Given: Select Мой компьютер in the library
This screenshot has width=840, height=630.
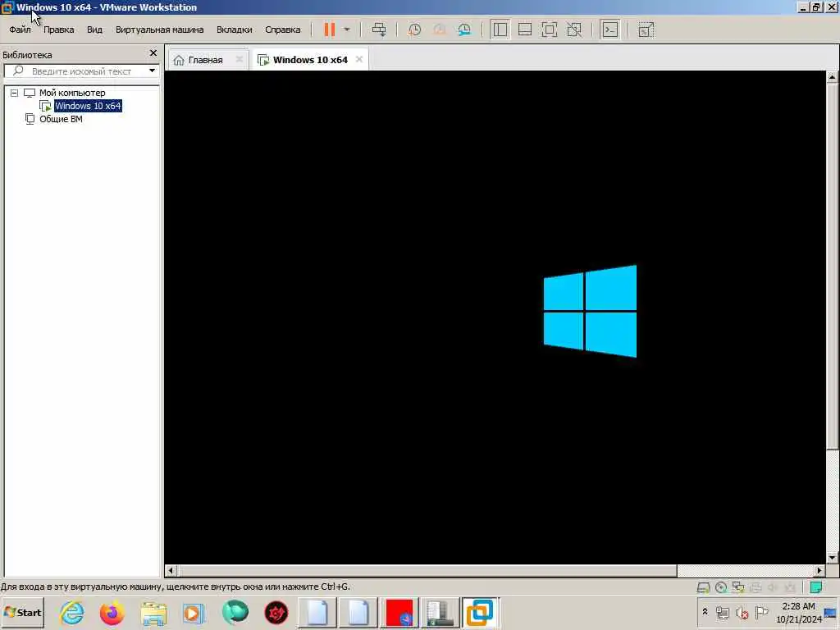Looking at the screenshot, I should [72, 93].
